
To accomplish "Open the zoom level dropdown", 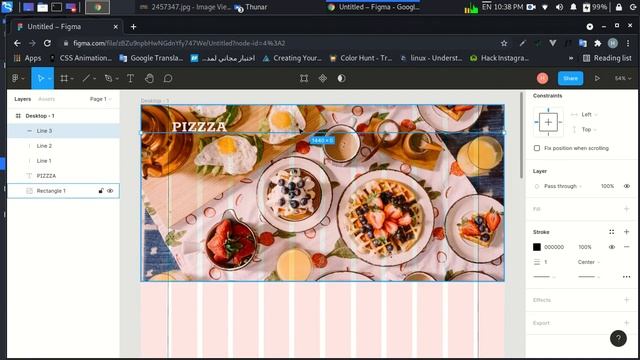I will 623,78.
